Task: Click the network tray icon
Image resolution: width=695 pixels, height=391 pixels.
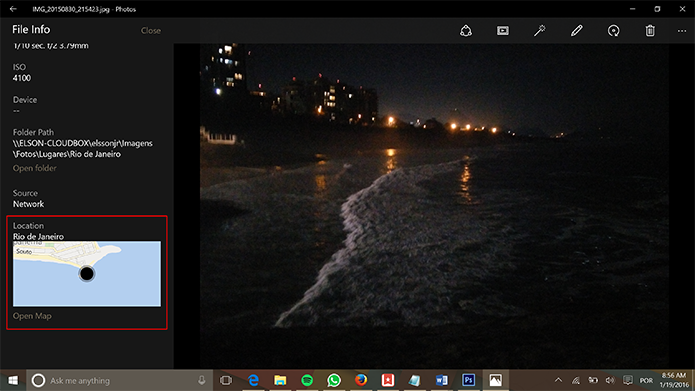Action: pyautogui.click(x=576, y=380)
